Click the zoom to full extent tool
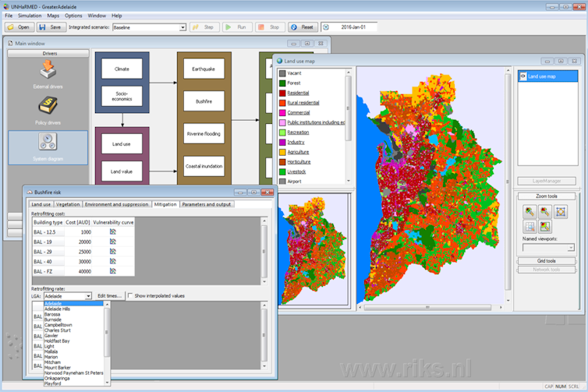 561,212
